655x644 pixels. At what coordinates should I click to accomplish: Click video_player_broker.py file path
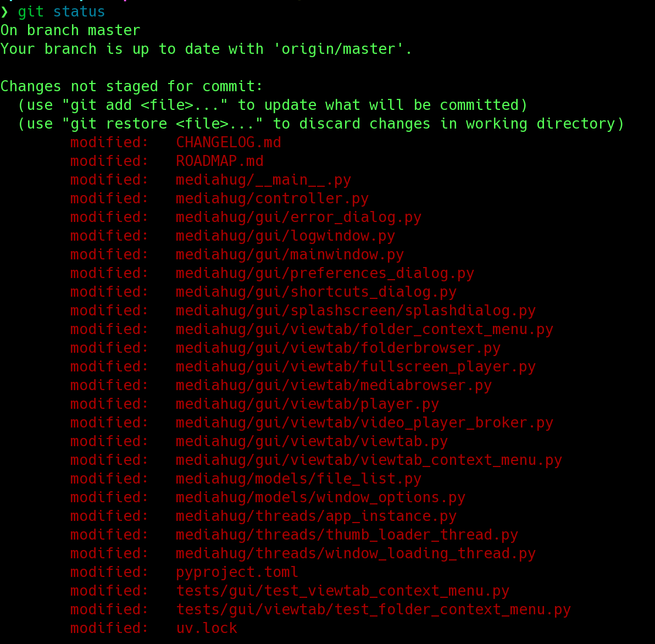pos(365,423)
